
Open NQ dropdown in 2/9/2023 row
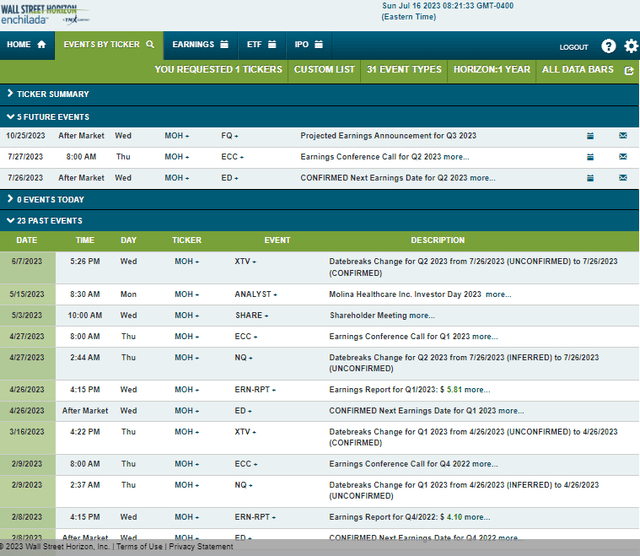pyautogui.click(x=244, y=485)
